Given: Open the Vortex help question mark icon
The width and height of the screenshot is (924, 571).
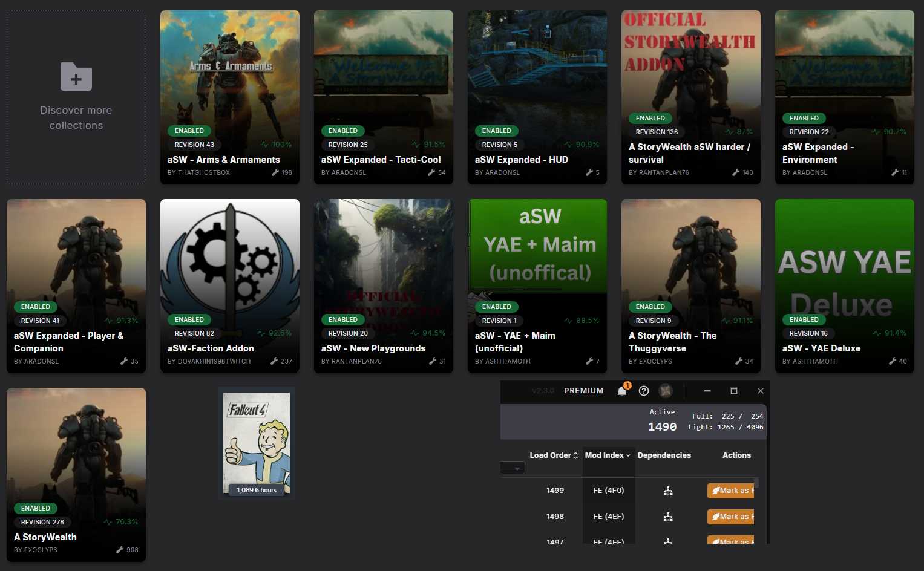Looking at the screenshot, I should point(644,391).
